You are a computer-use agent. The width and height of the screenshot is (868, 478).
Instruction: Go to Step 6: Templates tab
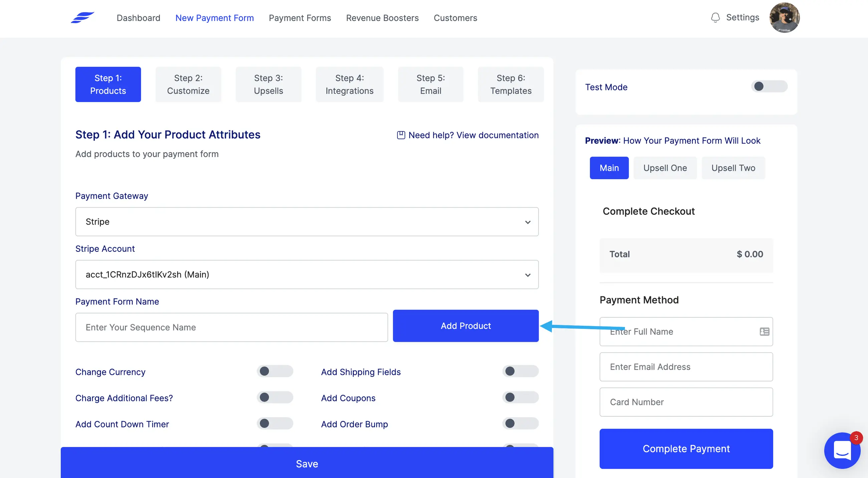511,84
